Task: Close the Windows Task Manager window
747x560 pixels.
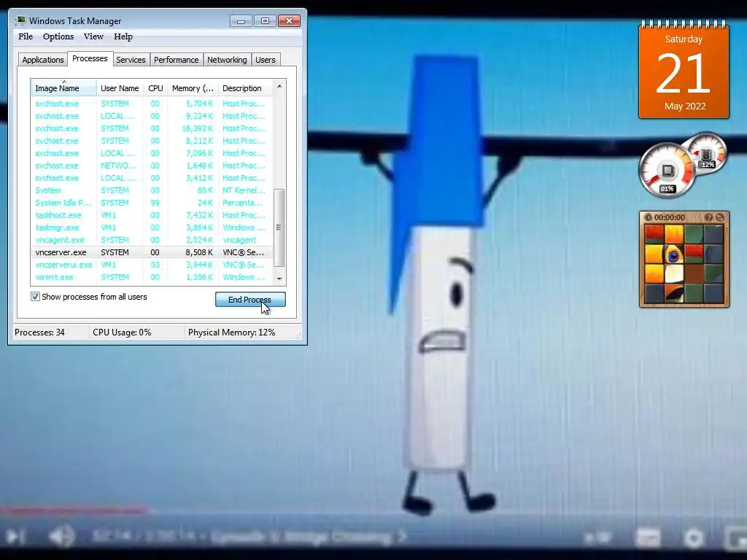Action: pos(289,21)
